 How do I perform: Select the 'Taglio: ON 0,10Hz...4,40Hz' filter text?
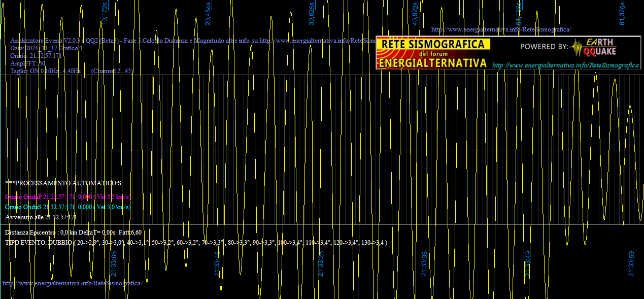point(45,71)
